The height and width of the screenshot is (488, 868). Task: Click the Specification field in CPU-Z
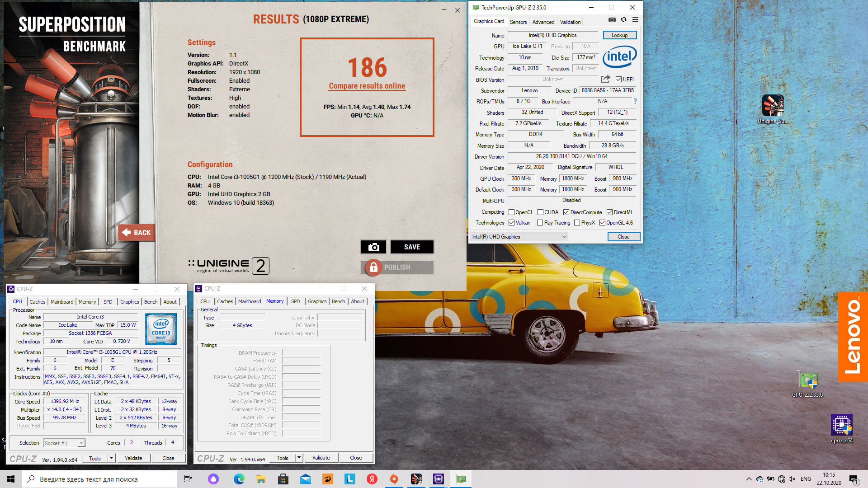pyautogui.click(x=112, y=352)
